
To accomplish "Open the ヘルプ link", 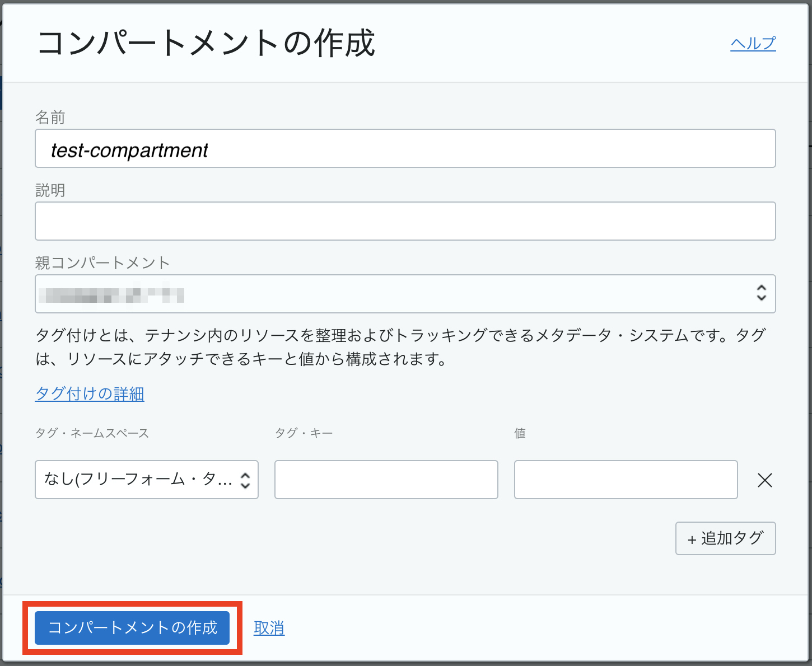I will [753, 44].
